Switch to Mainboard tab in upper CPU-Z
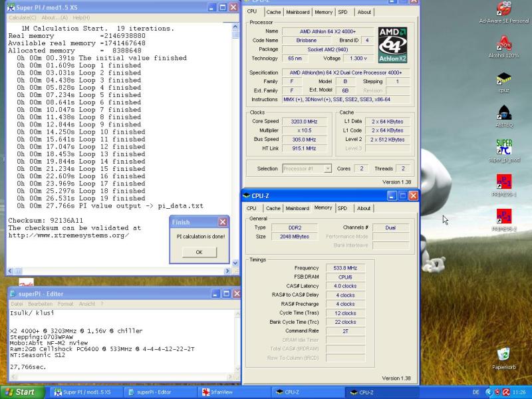The width and height of the screenshot is (532, 399). pyautogui.click(x=297, y=12)
